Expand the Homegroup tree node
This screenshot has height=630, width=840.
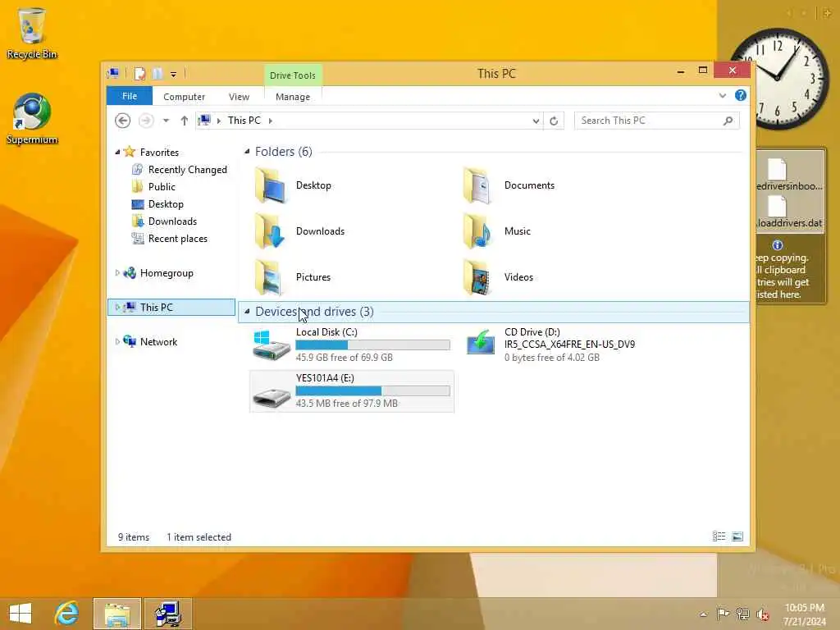117,272
